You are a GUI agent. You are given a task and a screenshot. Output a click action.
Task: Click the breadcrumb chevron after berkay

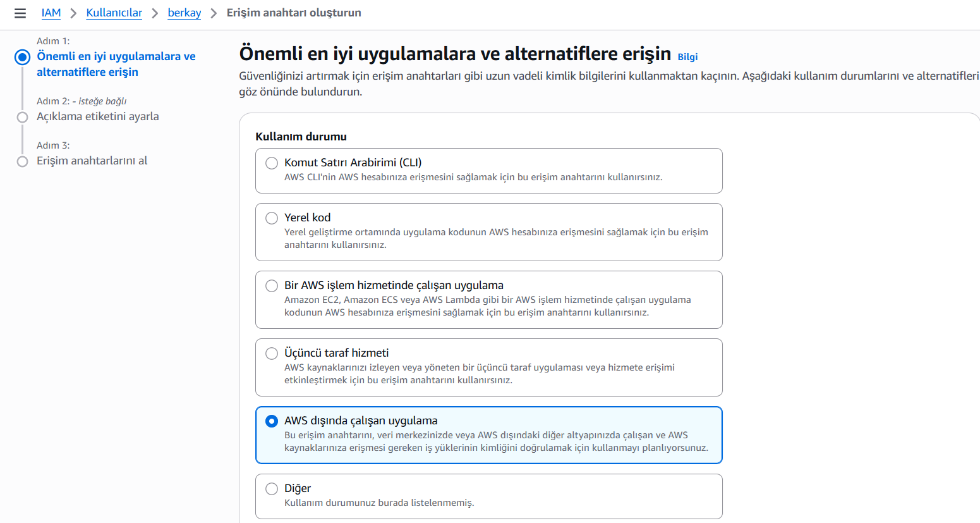point(214,13)
